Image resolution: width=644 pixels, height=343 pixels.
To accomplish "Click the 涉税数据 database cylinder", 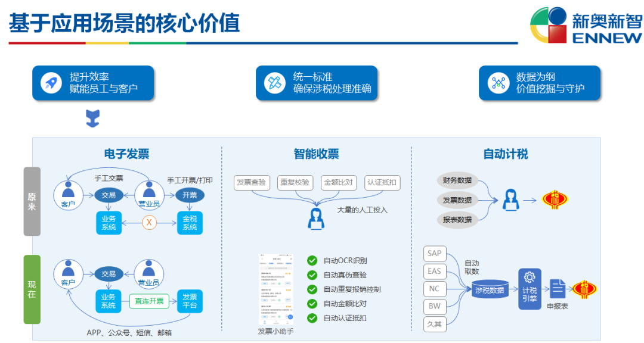I will coord(490,290).
